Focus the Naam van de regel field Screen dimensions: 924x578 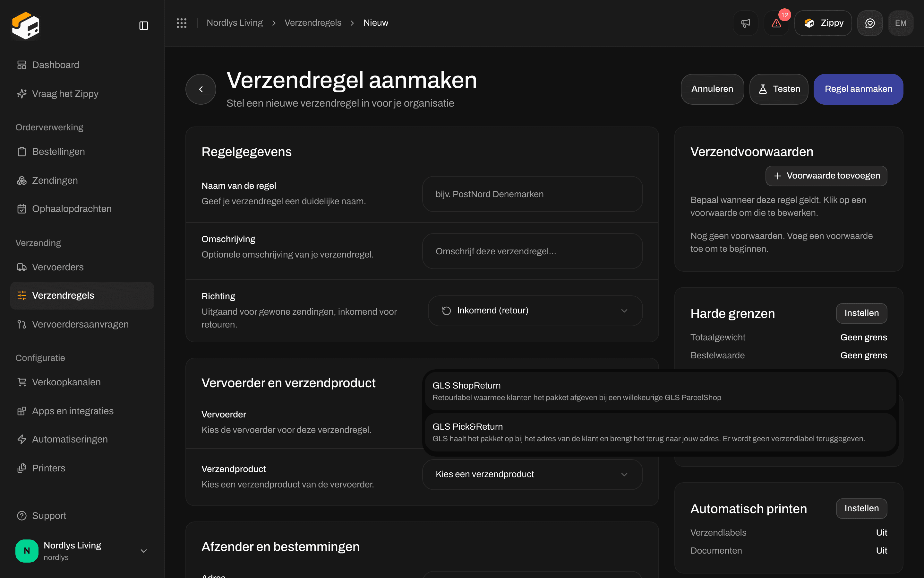[532, 194]
